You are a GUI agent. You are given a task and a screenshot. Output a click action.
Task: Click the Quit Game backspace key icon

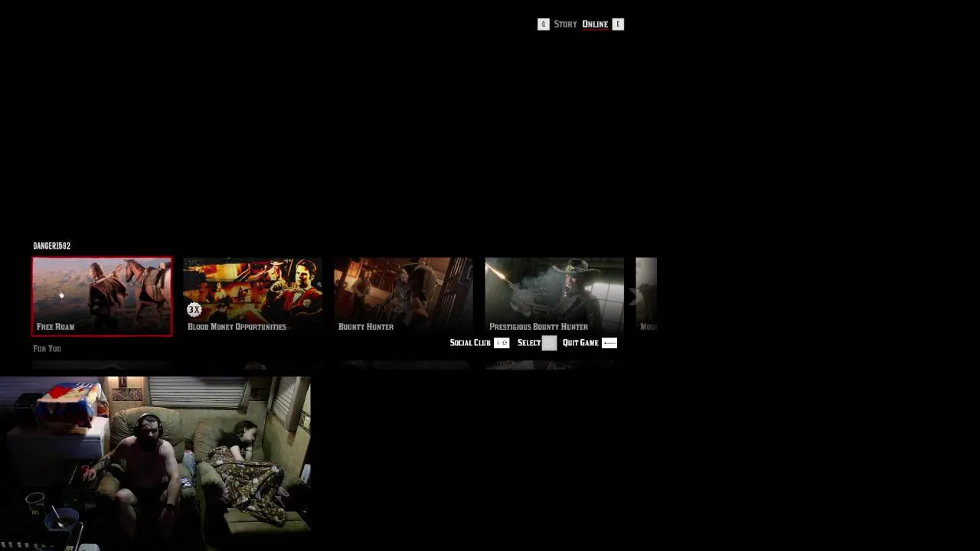coord(609,343)
